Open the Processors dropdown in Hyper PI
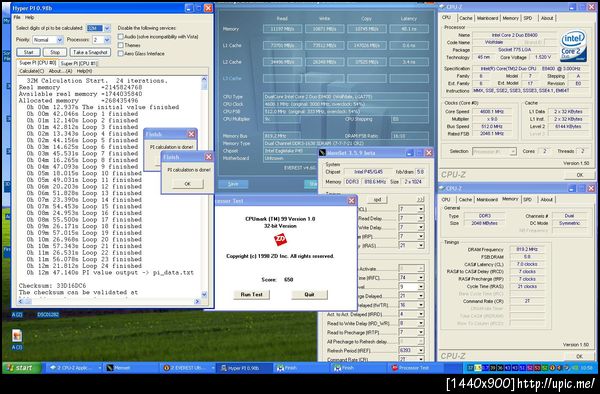The width and height of the screenshot is (600, 394). 107,40
